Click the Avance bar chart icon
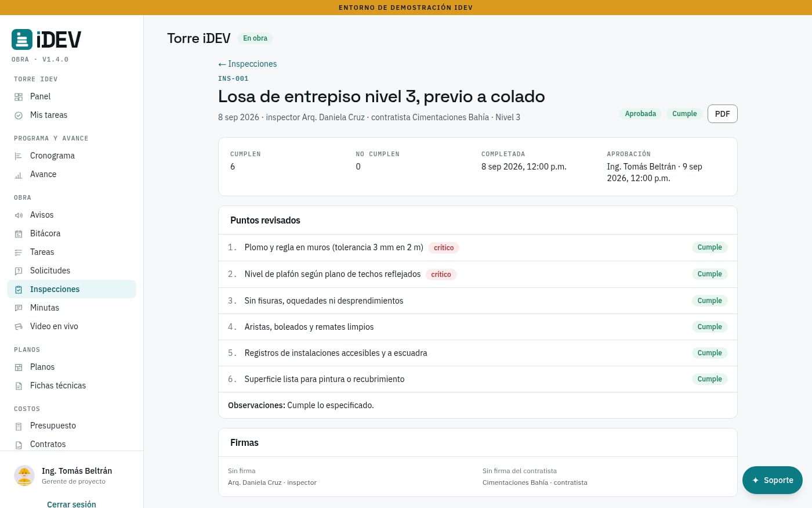The width and height of the screenshot is (812, 508). [x=19, y=175]
